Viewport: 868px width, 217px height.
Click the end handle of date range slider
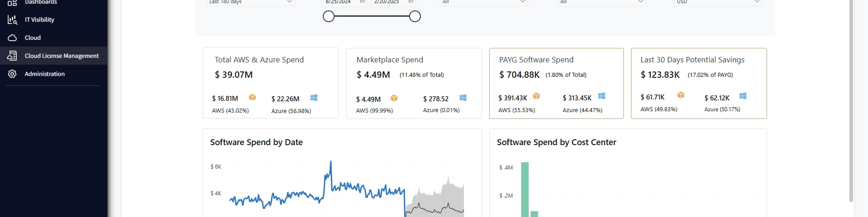tap(415, 17)
